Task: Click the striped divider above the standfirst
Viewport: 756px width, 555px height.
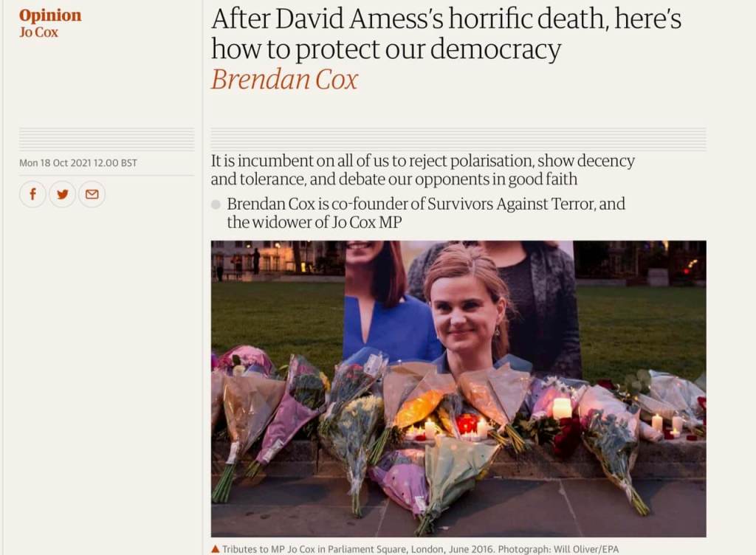Action: click(x=458, y=139)
